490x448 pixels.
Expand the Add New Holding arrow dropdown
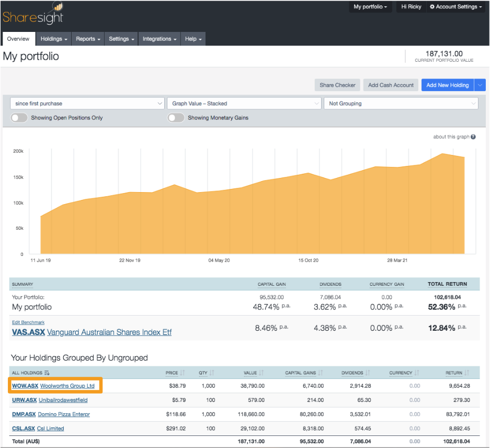pyautogui.click(x=480, y=85)
